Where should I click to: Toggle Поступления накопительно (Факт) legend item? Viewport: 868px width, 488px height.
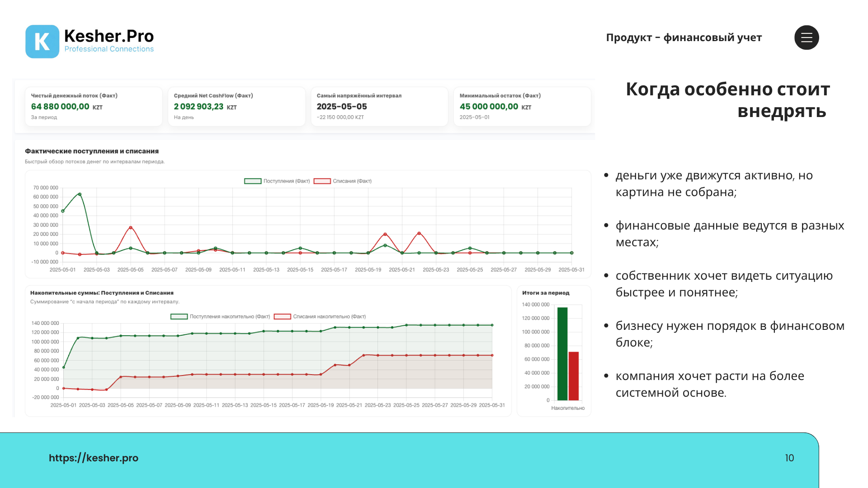tap(220, 317)
